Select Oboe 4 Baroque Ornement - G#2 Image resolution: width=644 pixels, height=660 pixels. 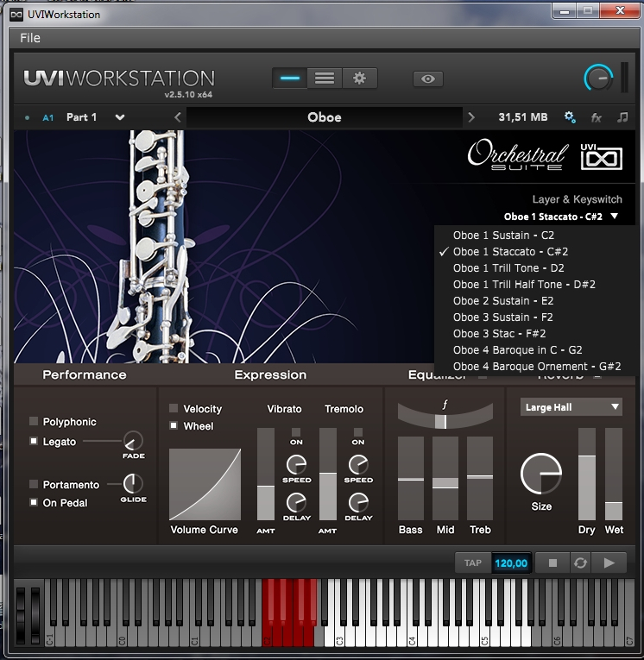[x=535, y=367]
